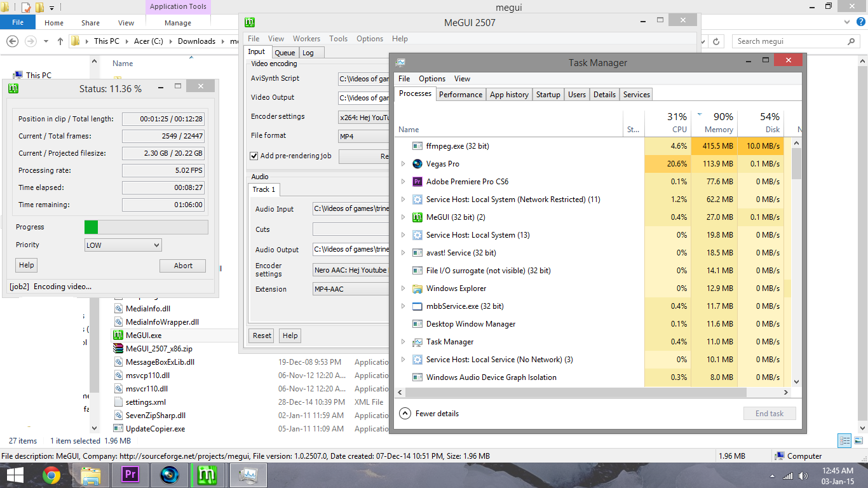
Task: Open the Tools menu in MeGUI
Action: coord(338,39)
